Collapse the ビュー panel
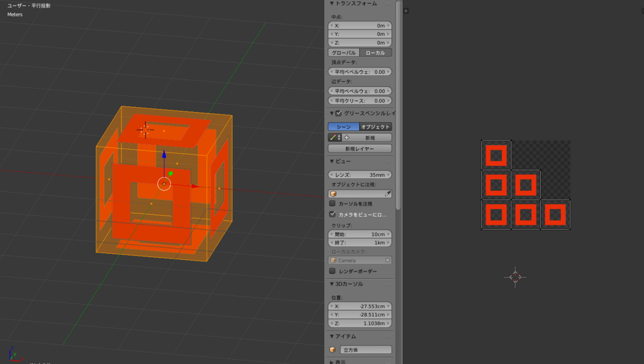This screenshot has height=364, width=644. tap(332, 161)
